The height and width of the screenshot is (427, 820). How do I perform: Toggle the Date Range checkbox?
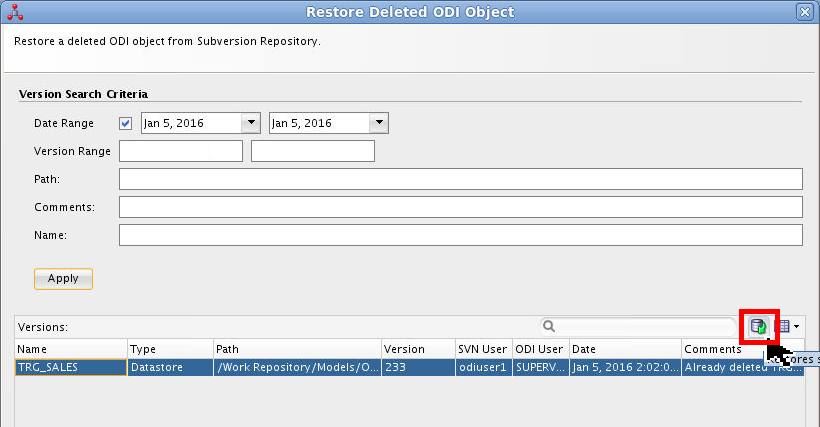[126, 123]
